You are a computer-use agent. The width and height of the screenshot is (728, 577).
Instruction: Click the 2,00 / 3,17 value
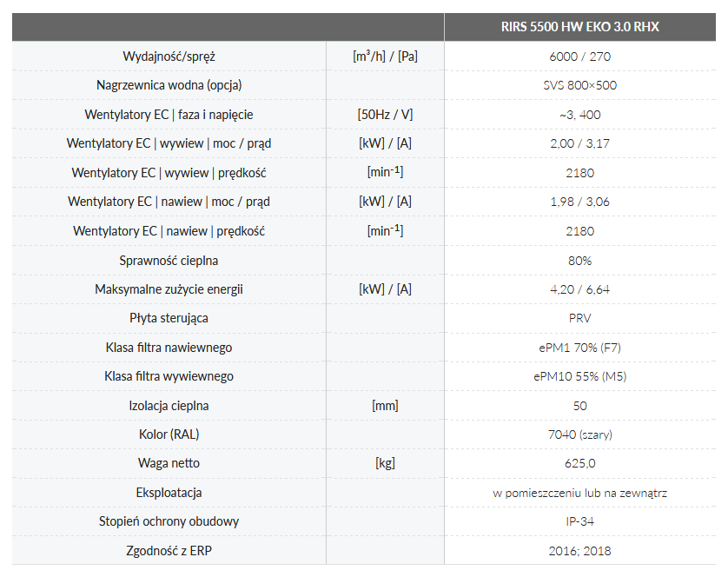(580, 143)
